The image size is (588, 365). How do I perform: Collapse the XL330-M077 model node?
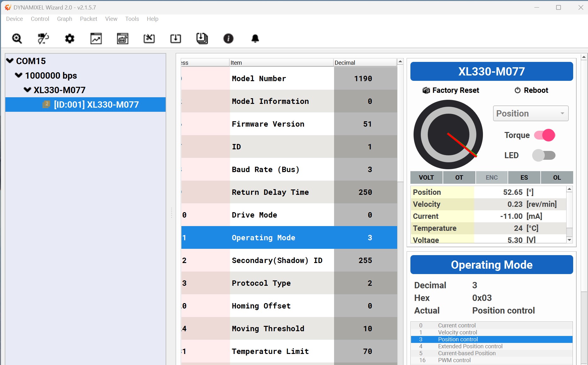point(28,90)
